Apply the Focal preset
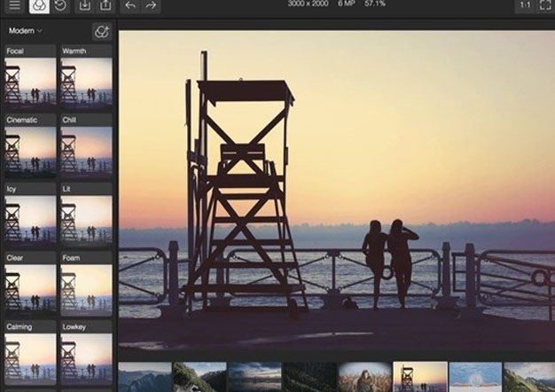The height and width of the screenshot is (392, 555). [x=30, y=82]
